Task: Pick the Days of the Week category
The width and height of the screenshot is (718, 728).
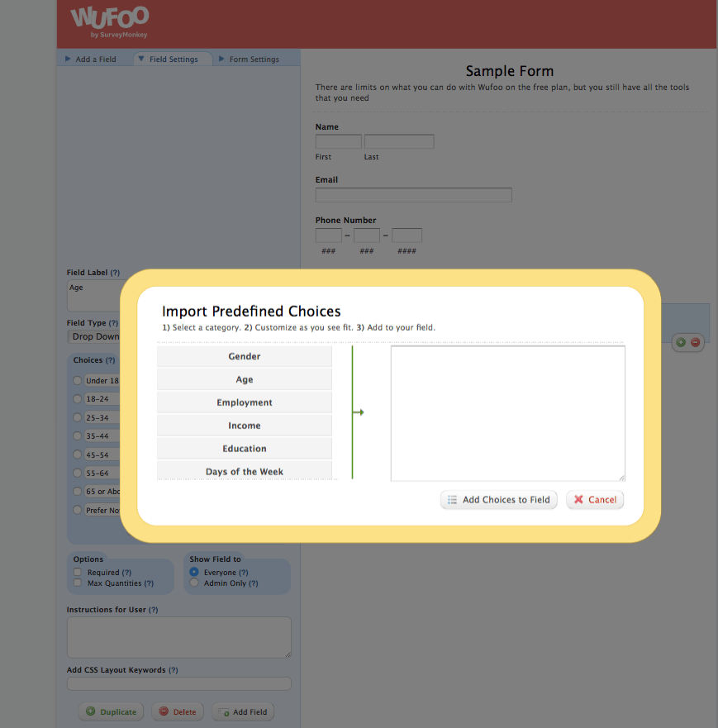Action: click(x=245, y=472)
